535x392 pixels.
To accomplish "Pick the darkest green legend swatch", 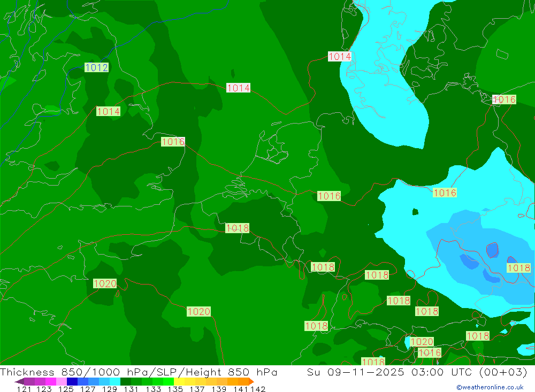I will coord(126,381).
